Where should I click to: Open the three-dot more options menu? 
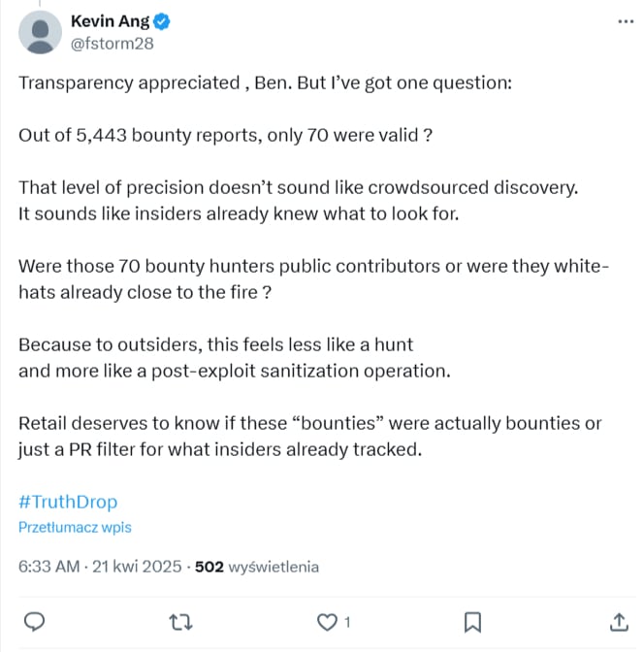(626, 21)
